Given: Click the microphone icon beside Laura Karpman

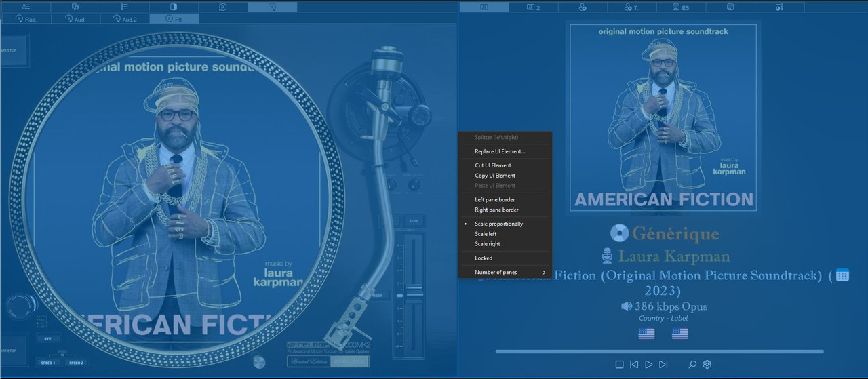Looking at the screenshot, I should pos(608,256).
